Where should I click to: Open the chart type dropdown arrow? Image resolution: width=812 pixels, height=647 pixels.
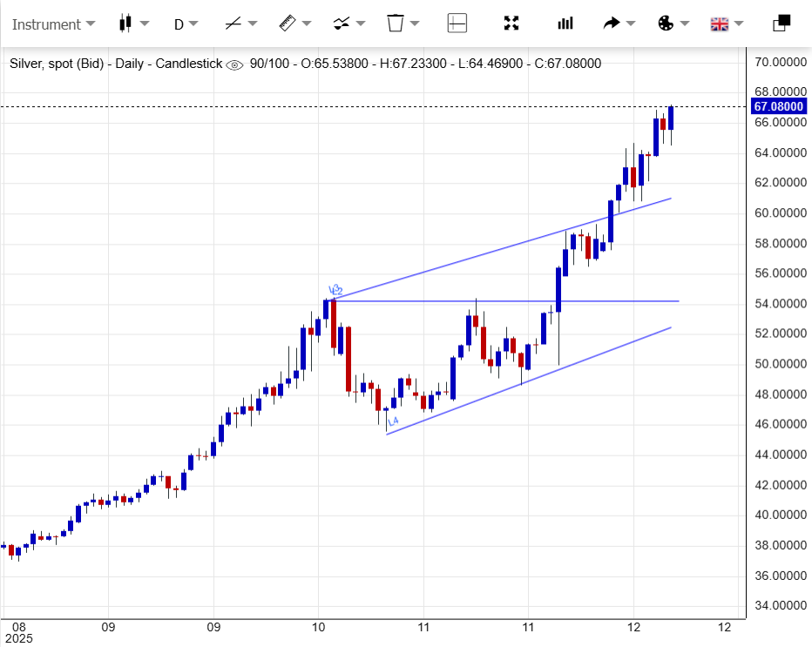pyautogui.click(x=145, y=24)
